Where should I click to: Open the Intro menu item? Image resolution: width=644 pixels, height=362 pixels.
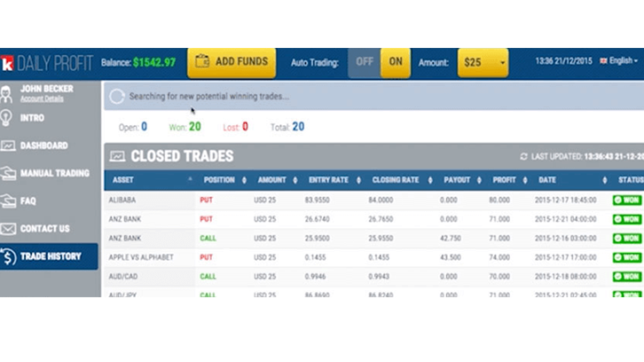click(32, 118)
